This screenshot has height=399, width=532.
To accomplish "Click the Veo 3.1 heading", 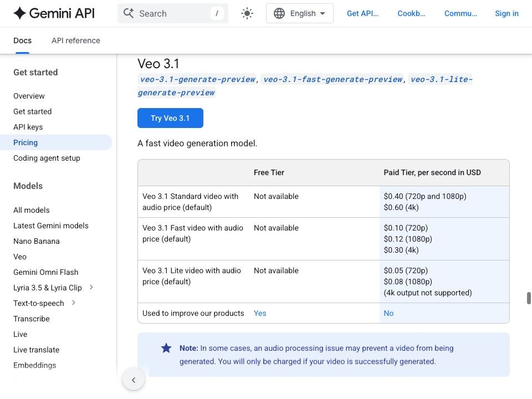I will pyautogui.click(x=158, y=64).
